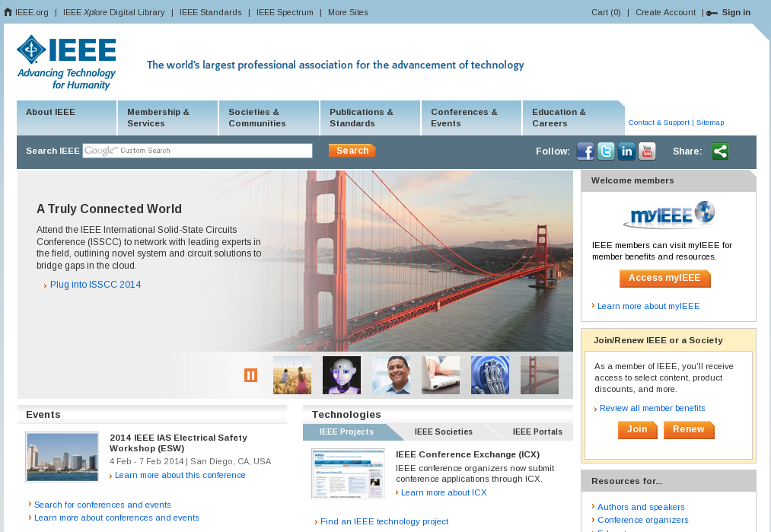The width and height of the screenshot is (771, 532).
Task: Open the IEEE Spectrum top link
Action: 285,12
